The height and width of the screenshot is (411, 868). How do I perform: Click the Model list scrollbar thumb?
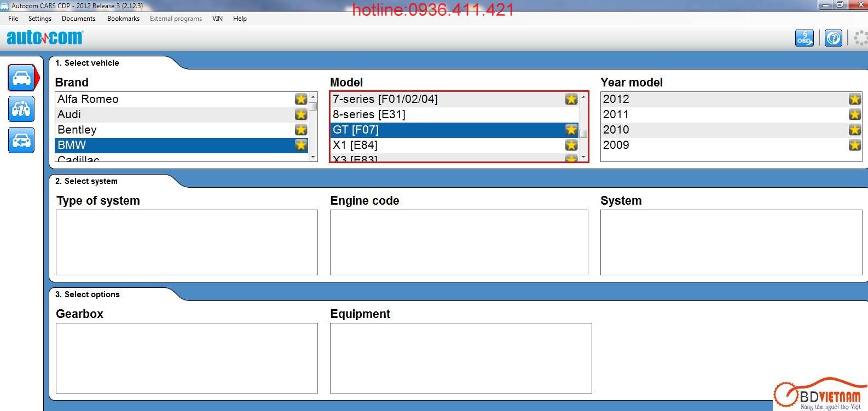[583, 134]
